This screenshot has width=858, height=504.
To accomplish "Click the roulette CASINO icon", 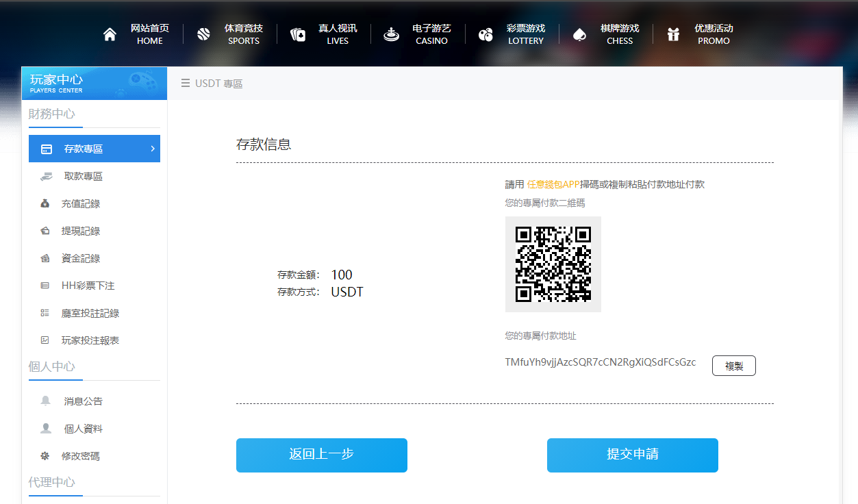I will coord(391,34).
